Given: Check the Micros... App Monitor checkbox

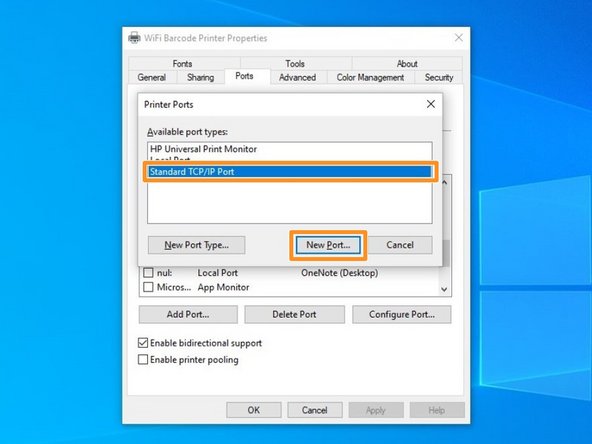Looking at the screenshot, I should coord(148,287).
